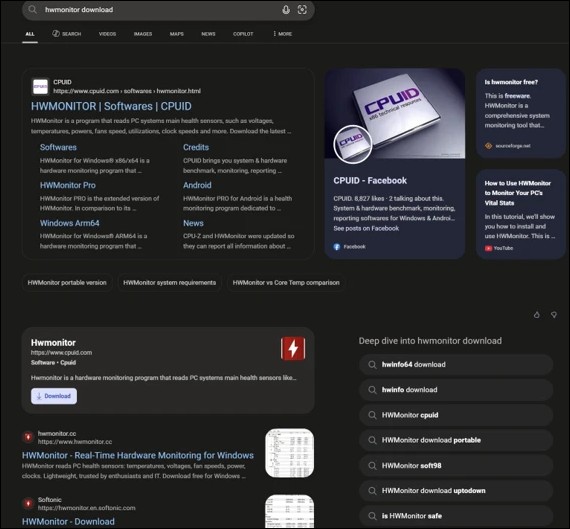Viewport: 570px width, 529px height.
Task: Open the Windows Arm64 sitelink
Action: pyautogui.click(x=69, y=223)
